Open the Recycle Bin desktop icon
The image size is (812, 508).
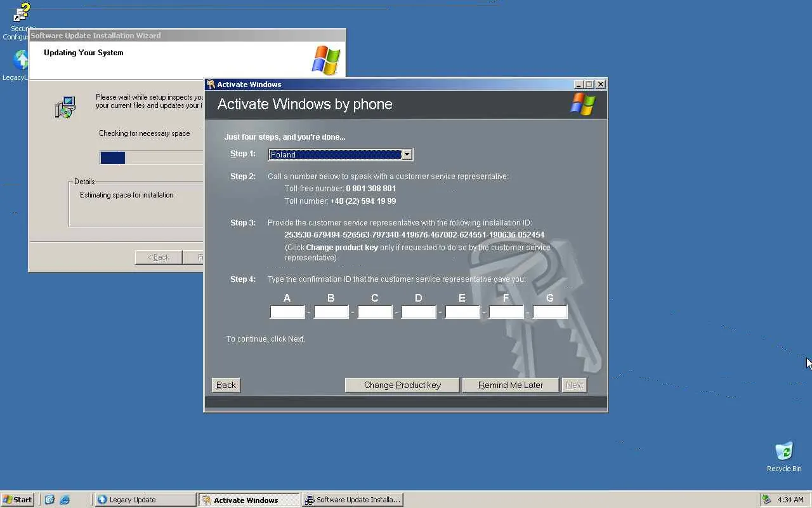coord(784,457)
